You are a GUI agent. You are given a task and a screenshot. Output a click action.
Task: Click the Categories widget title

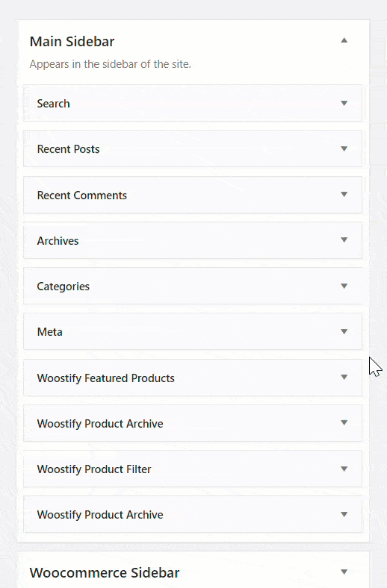pyautogui.click(x=63, y=287)
